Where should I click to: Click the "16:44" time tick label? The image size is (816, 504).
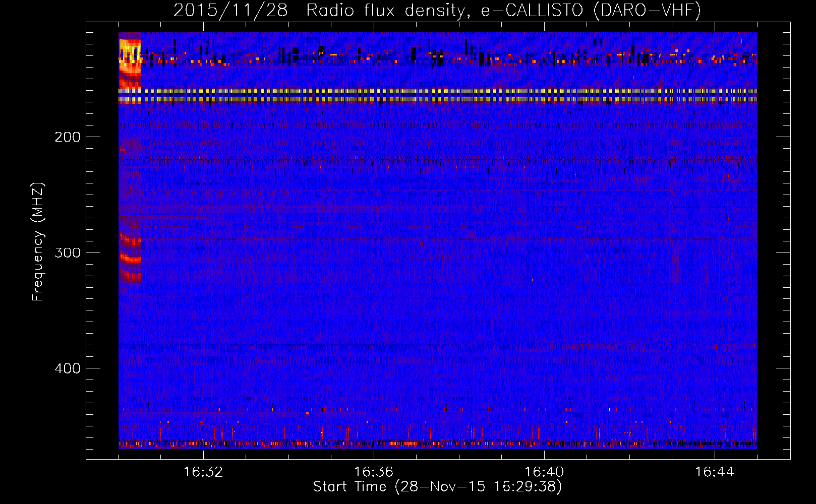point(715,472)
